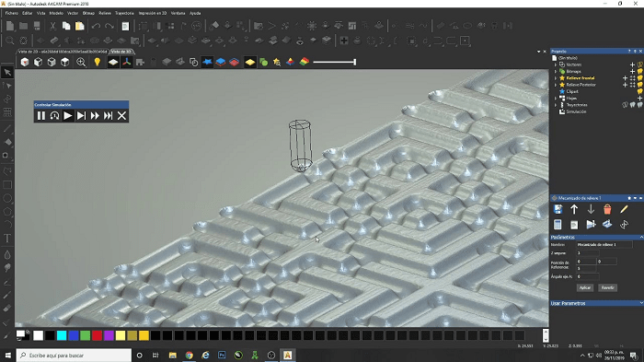The height and width of the screenshot is (362, 644).
Task: Click the cut scissors icon
Action: (x=52, y=26)
